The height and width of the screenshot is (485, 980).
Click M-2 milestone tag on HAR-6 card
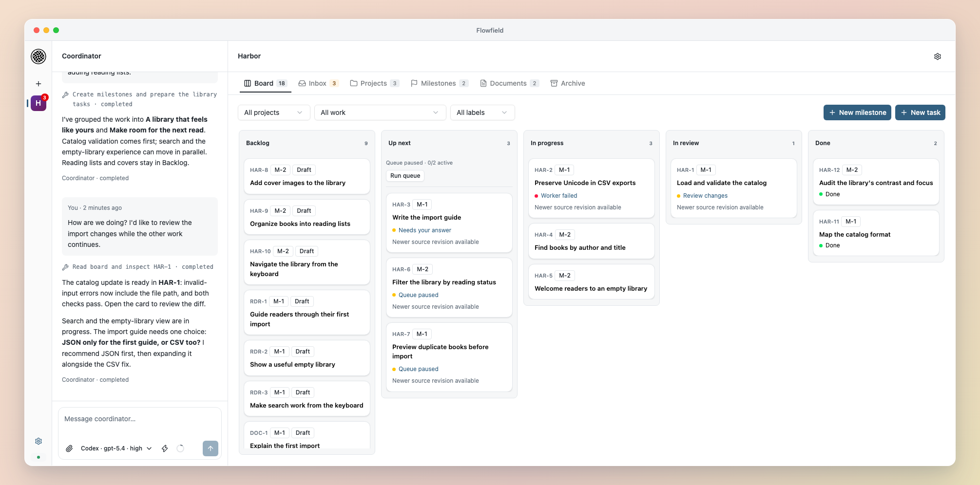tap(423, 269)
